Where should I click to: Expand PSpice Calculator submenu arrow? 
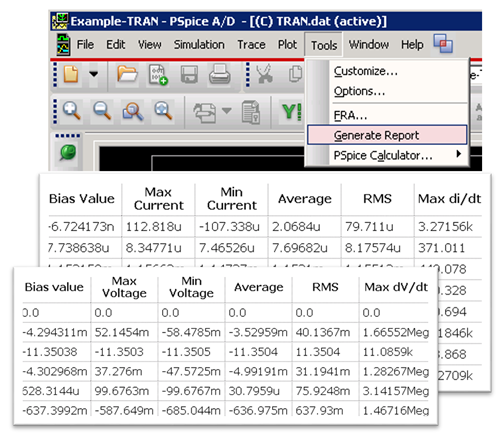pos(459,154)
